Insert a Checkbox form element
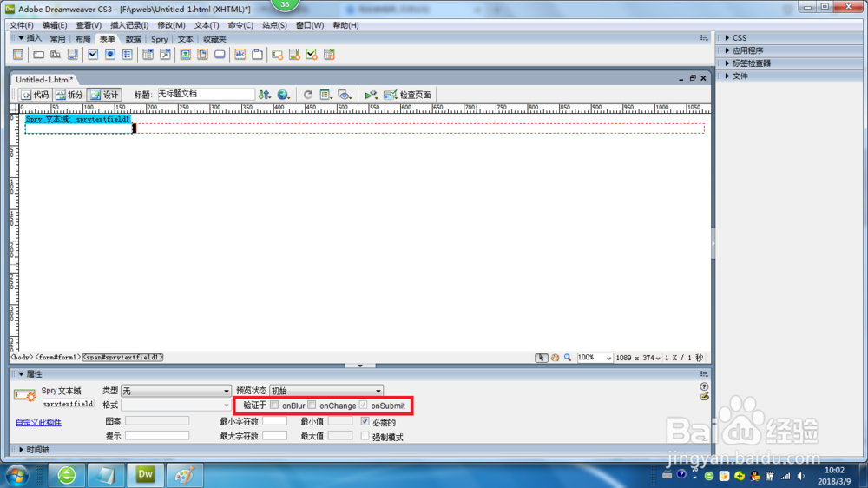This screenshot has height=488, width=868. tap(93, 55)
